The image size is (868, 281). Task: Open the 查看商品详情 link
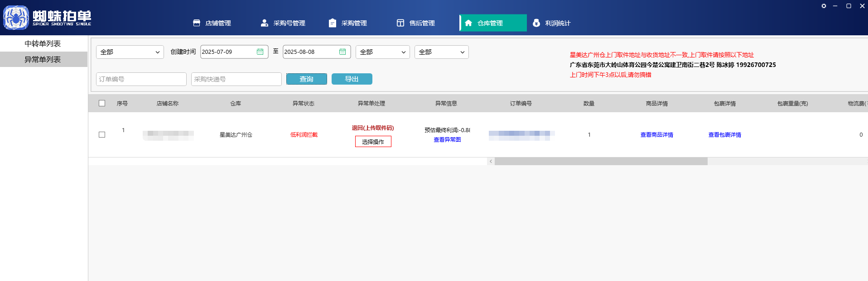657,135
